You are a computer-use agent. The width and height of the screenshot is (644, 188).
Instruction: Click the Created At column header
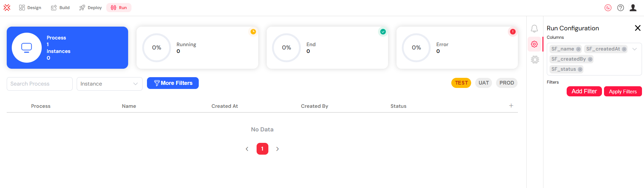click(x=225, y=106)
